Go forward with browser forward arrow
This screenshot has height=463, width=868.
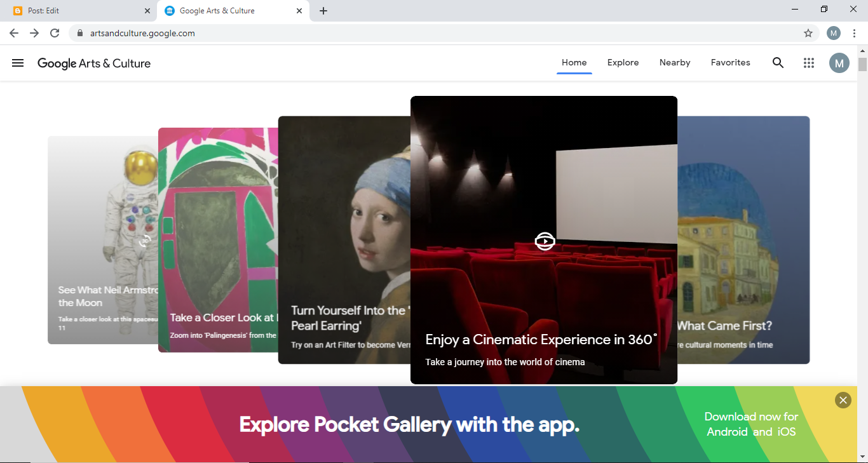pos(34,33)
